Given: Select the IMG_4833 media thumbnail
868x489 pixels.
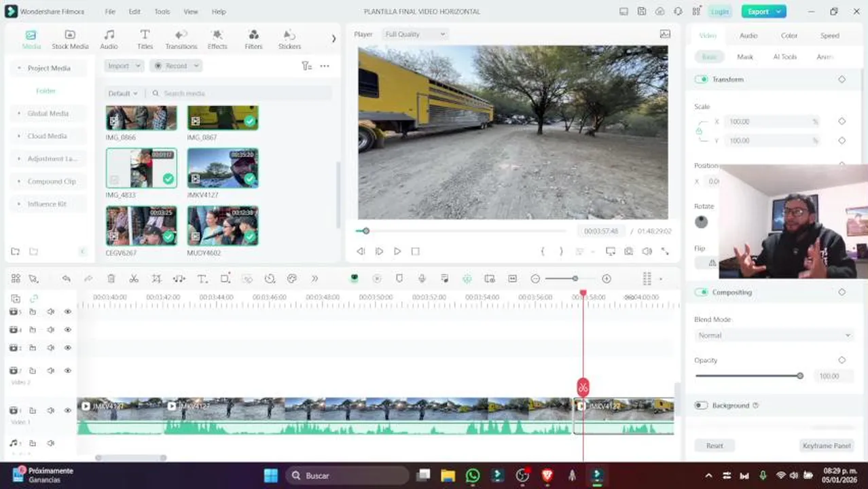Looking at the screenshot, I should tap(141, 168).
